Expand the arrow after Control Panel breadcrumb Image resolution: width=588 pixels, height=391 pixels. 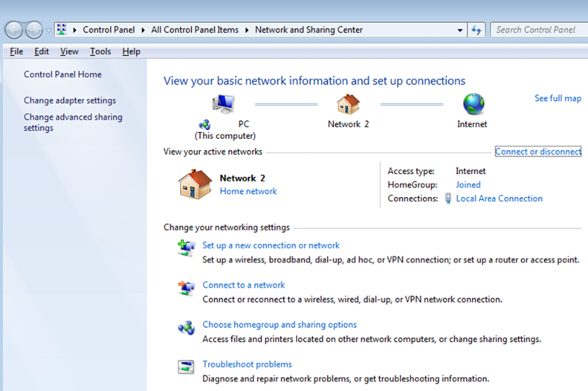(143, 30)
